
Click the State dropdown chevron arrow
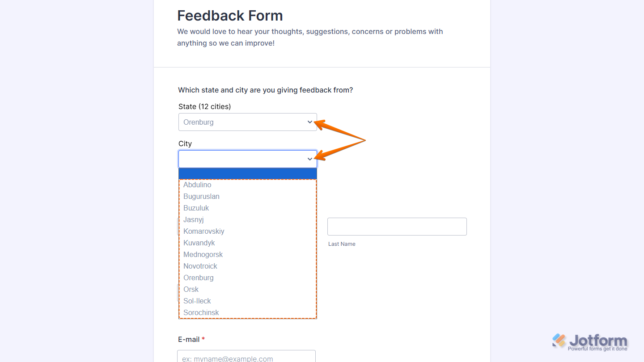pos(309,122)
